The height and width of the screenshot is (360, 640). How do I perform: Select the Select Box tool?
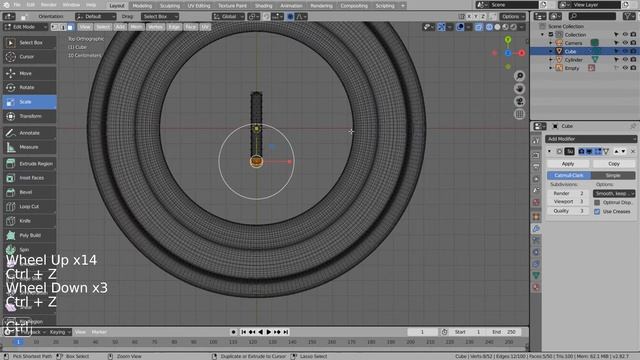click(29, 42)
